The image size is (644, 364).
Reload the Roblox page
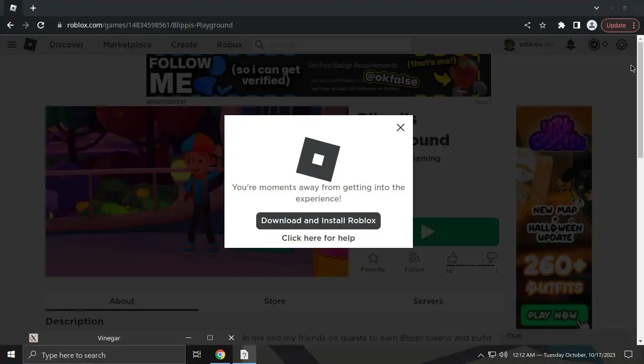[x=41, y=25]
